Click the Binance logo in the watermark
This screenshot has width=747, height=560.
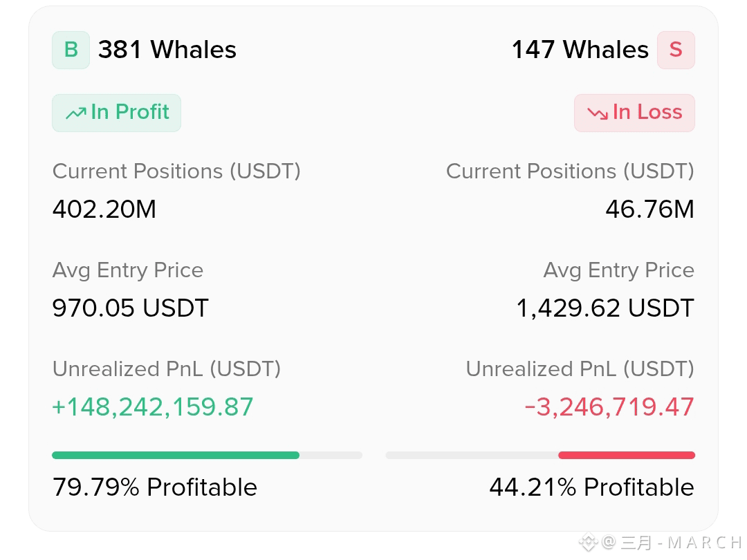point(588,542)
